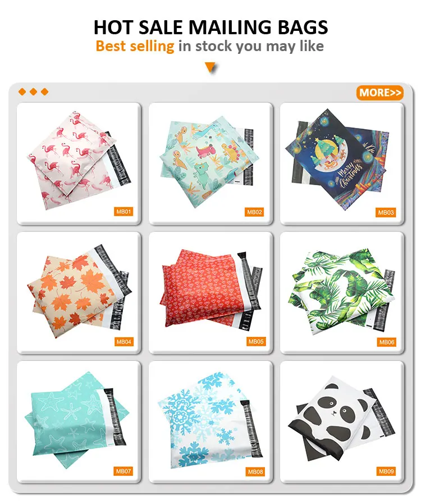Click the first orange diamond dot
Image resolution: width=421 pixels, height=504 pixels.
point(22,92)
